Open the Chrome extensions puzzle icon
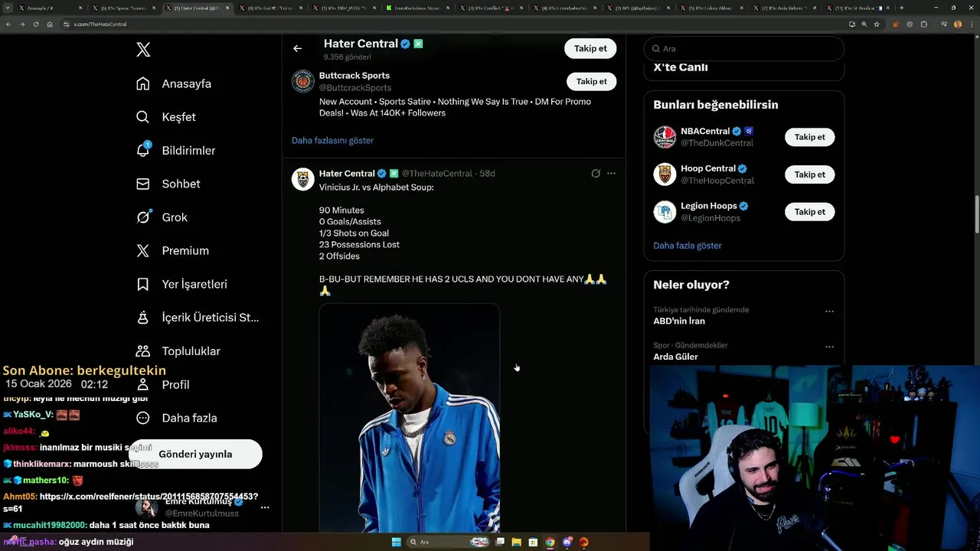This screenshot has width=980, height=551. [x=924, y=24]
